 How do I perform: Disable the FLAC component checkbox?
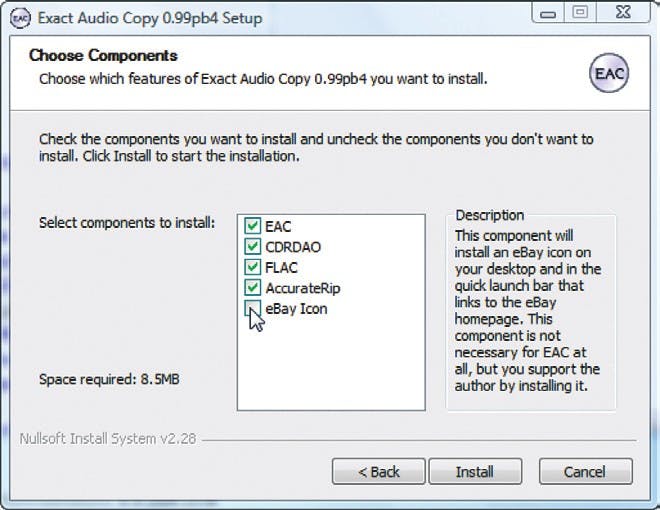point(252,268)
